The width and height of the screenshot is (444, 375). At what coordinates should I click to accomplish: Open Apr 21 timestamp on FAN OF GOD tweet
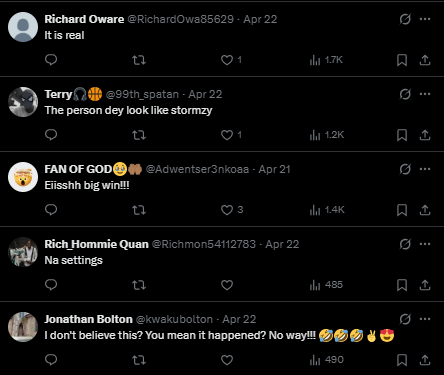[x=274, y=169]
